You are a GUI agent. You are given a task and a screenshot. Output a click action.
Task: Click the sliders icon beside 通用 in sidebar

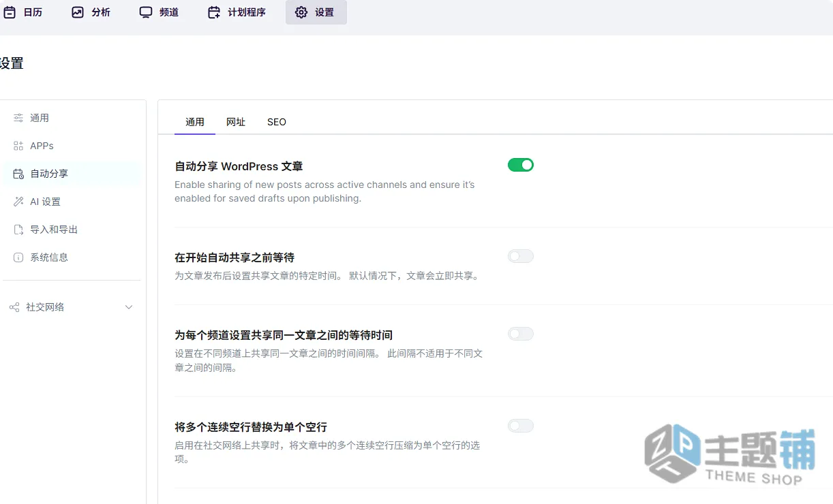click(x=18, y=118)
